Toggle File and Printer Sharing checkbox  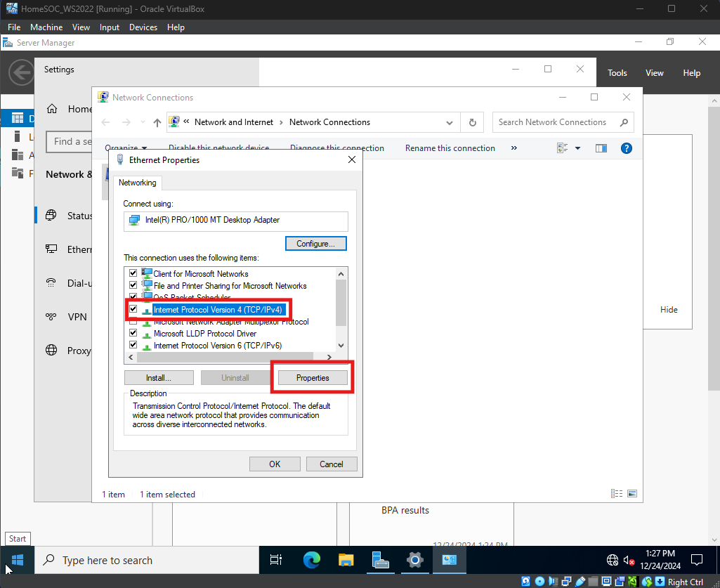click(x=133, y=286)
